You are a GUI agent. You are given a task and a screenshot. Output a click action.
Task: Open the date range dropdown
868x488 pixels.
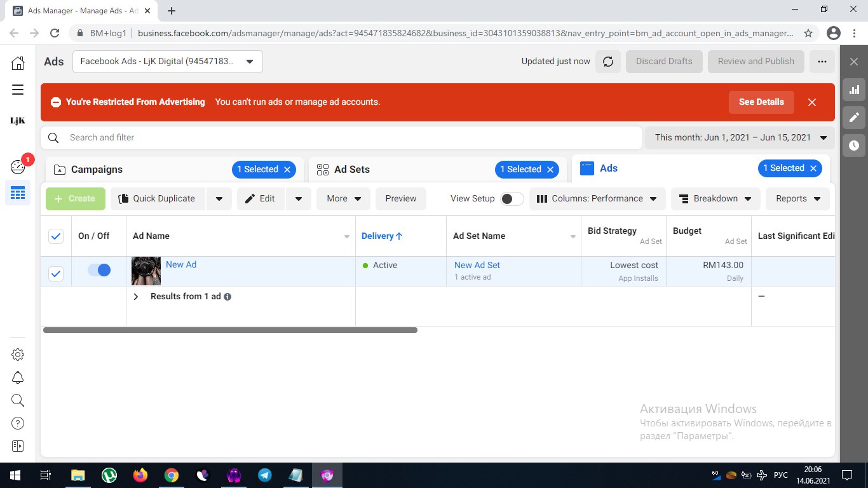tap(740, 137)
